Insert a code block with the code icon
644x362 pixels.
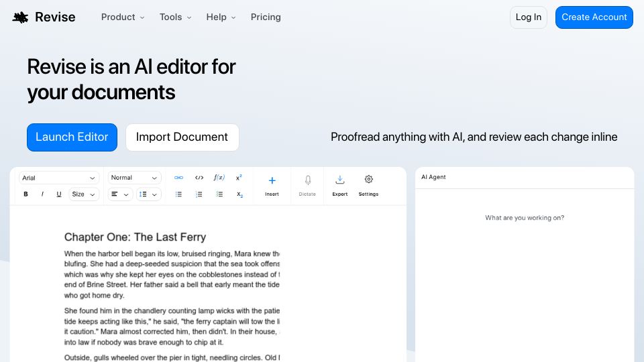click(199, 178)
